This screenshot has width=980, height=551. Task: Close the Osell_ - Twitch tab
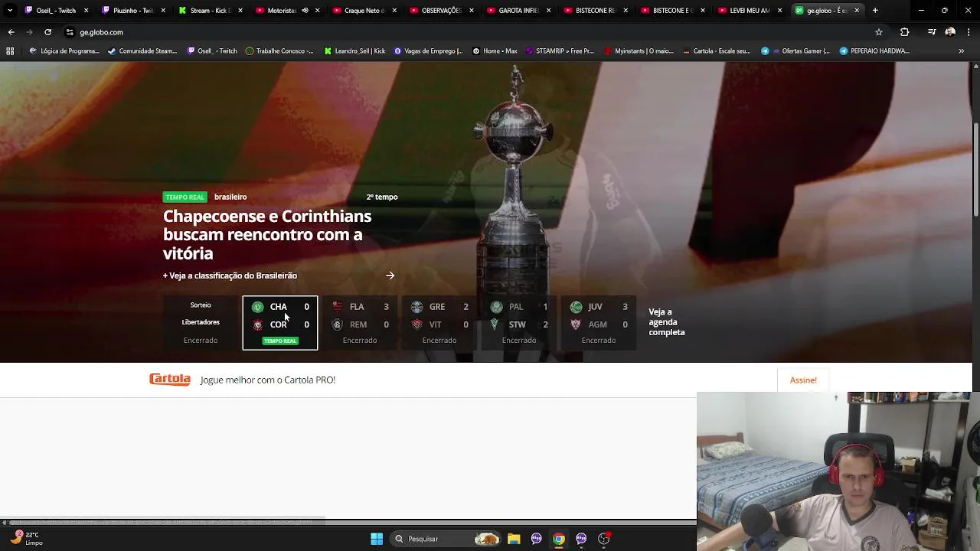point(86,11)
